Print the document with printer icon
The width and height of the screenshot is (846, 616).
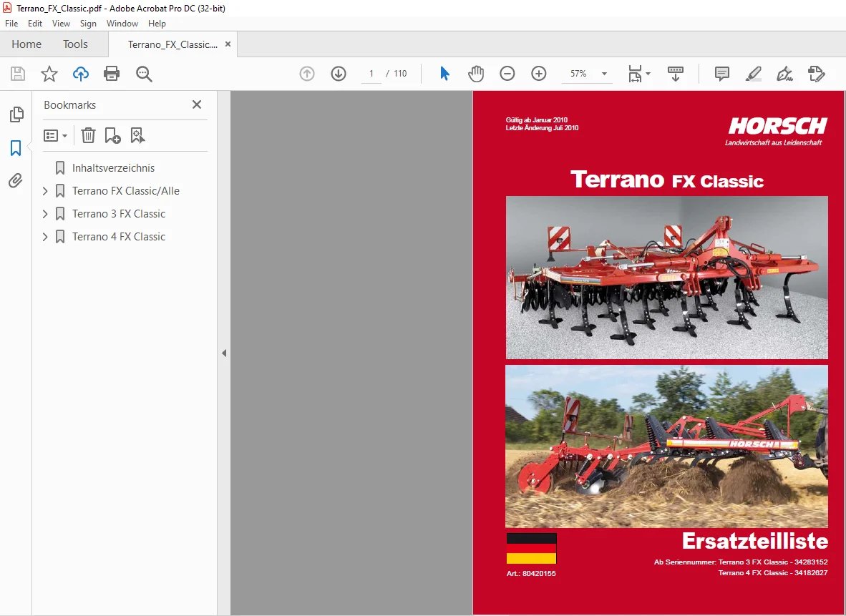112,74
